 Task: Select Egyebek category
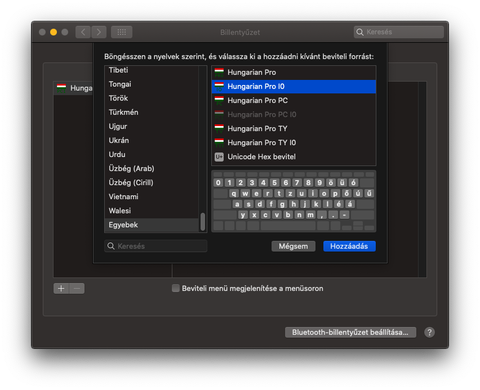[152, 225]
